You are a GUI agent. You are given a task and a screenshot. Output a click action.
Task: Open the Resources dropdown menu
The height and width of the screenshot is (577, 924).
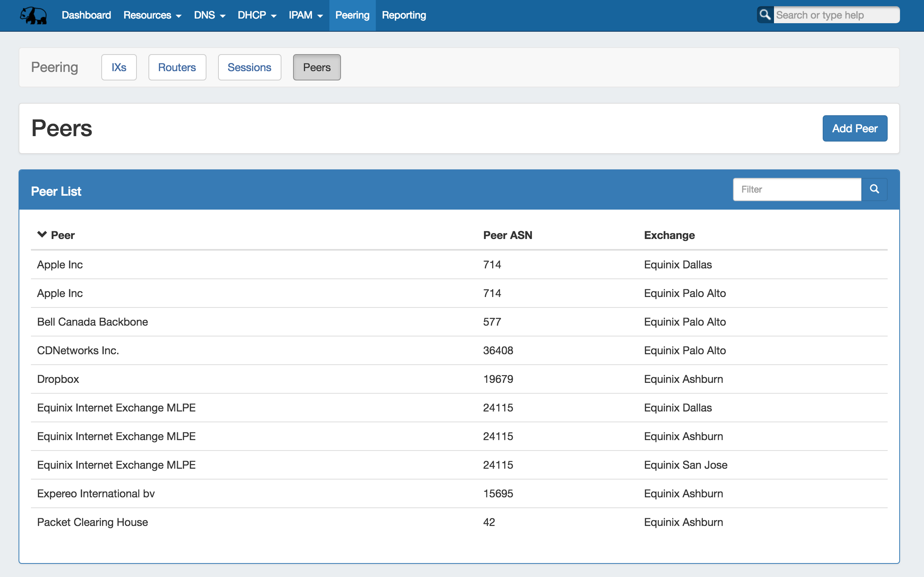pos(152,15)
